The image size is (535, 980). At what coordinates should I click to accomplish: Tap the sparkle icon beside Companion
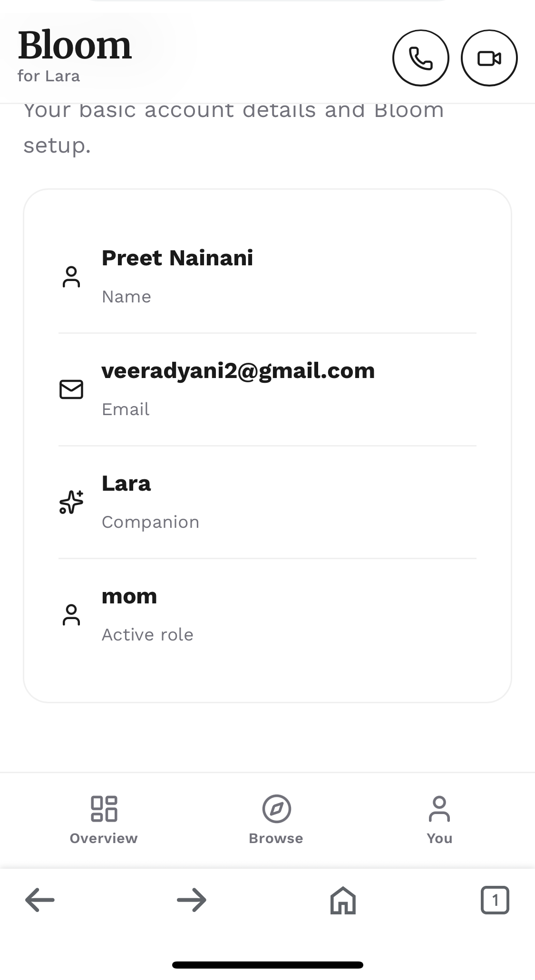point(71,502)
